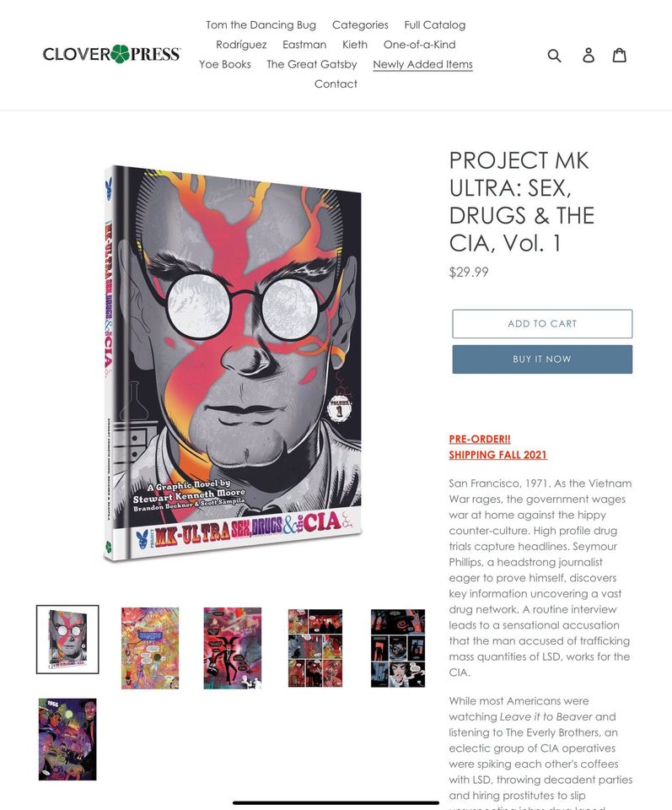This screenshot has height=810, width=672.
Task: Go to Full Catalog page
Action: point(434,24)
